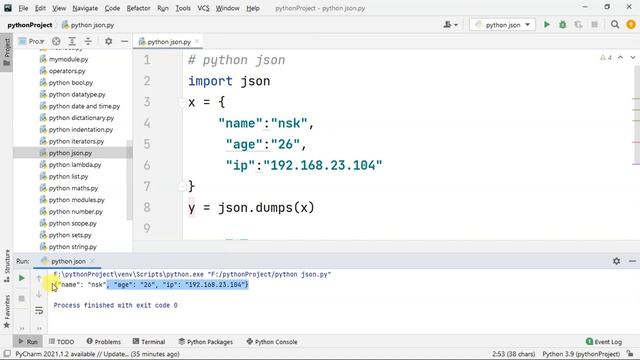Collapse all in Project panel
Screen dimensions: 640x360
point(88,41)
